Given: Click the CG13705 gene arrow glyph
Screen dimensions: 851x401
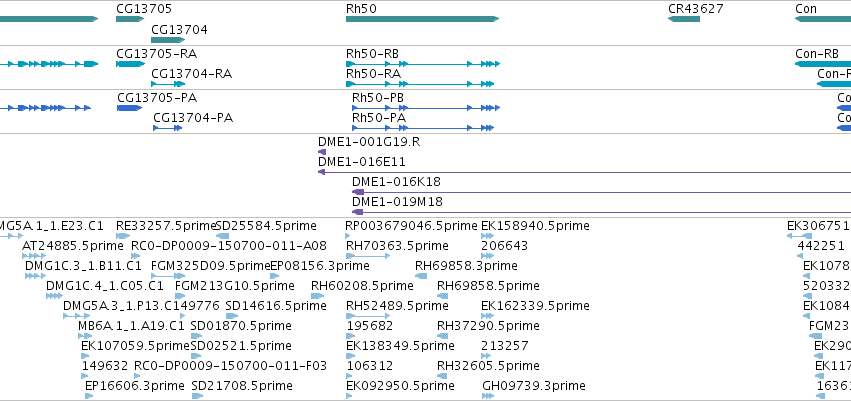Looking at the screenshot, I should (x=130, y=19).
